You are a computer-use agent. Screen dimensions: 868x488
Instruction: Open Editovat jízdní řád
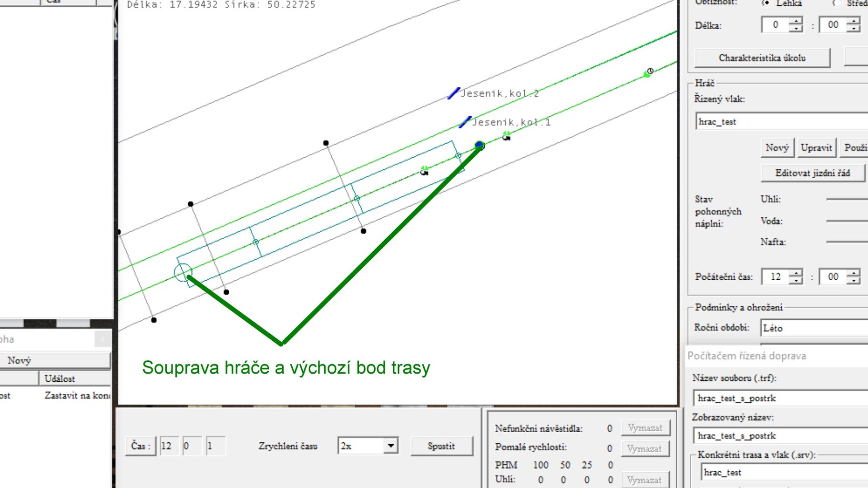(812, 173)
